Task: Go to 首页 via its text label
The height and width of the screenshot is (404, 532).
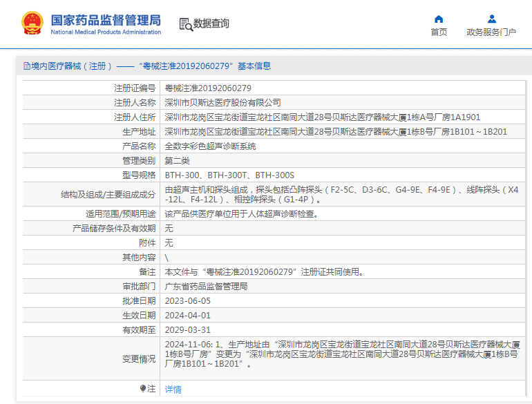Action: 439,32
